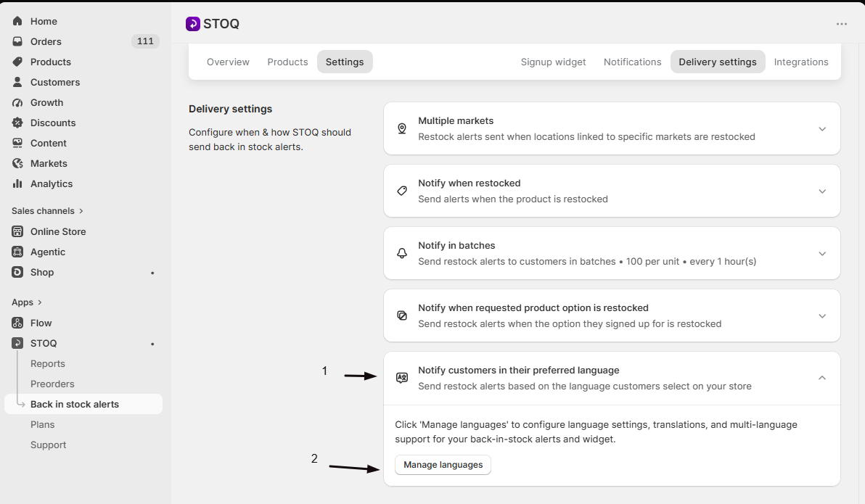This screenshot has width=865, height=504.
Task: Expand the Notify when restocked section
Action: click(822, 191)
